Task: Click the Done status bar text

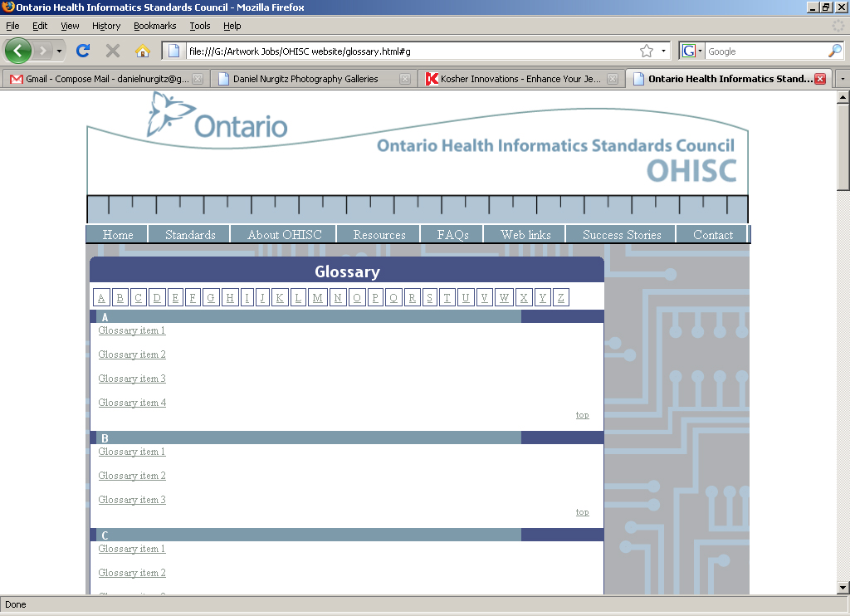Action: tap(16, 604)
